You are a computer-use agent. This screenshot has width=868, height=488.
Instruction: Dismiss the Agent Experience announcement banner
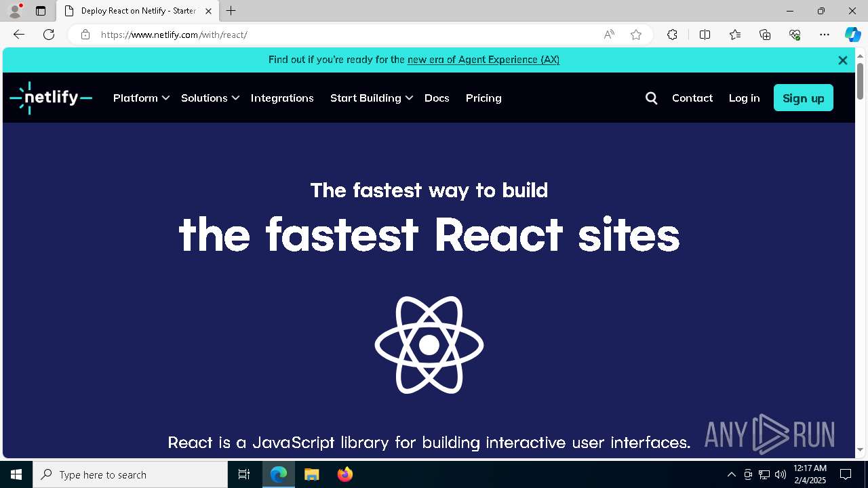click(x=843, y=60)
